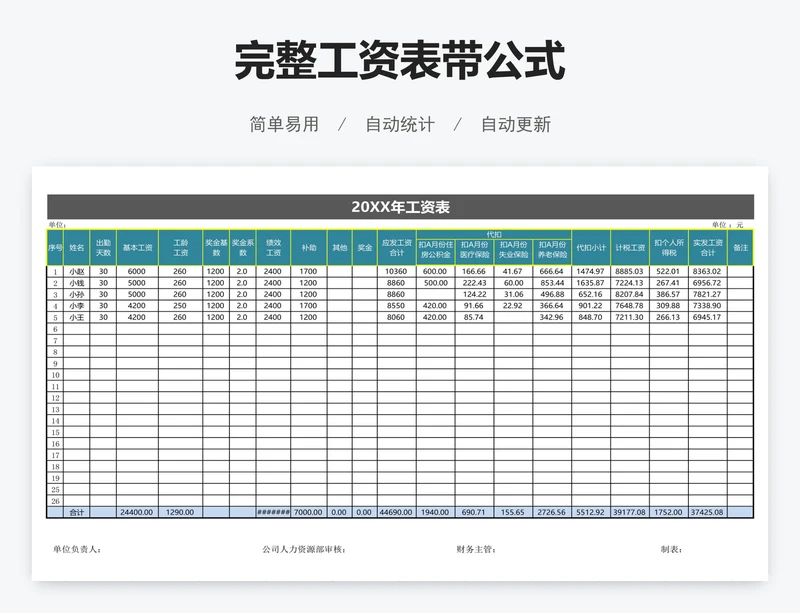Click the '制表:' footer label
800x613 pixels.
671,550
